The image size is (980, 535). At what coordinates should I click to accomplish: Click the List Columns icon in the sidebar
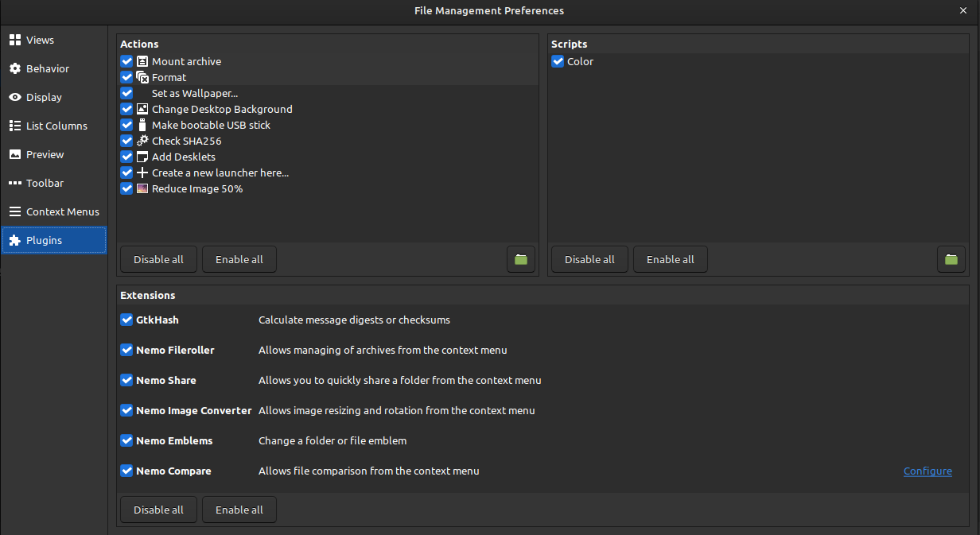(x=14, y=126)
